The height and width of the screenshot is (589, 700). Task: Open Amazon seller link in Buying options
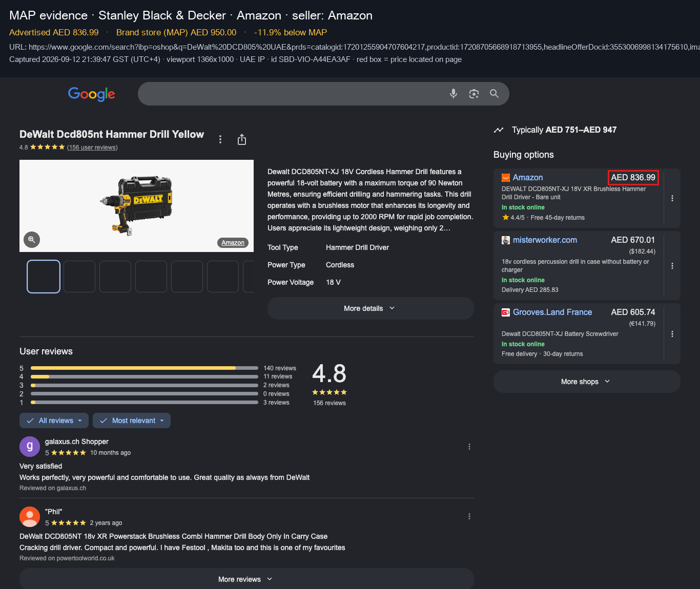(528, 178)
